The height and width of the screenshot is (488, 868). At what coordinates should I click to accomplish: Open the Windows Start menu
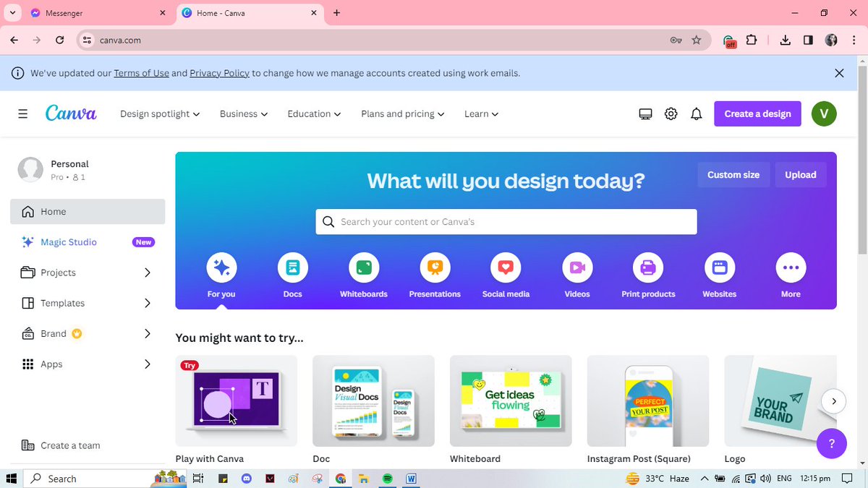click(x=12, y=479)
